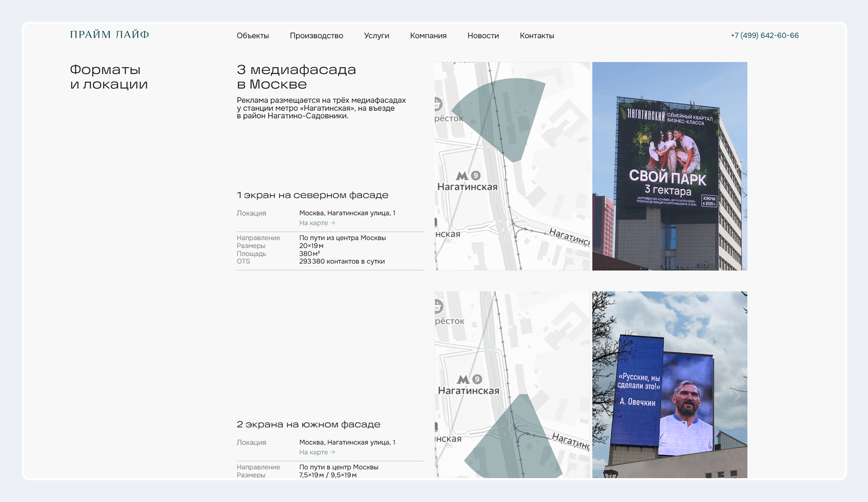868x502 pixels.
Task: Navigate to Контакты
Action: 537,36
